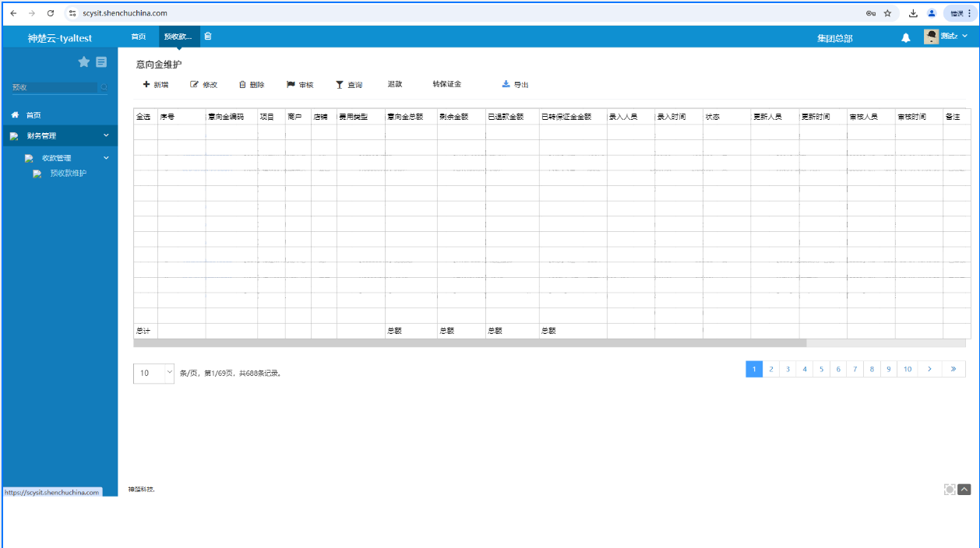
Task: Bookmark this page with the star icon
Action: 887,13
